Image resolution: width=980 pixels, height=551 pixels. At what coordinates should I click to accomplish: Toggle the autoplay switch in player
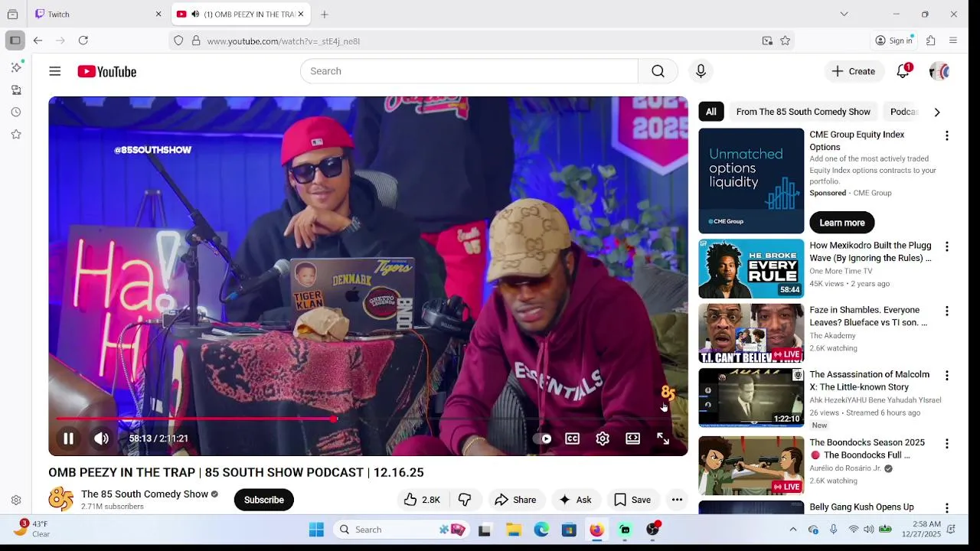(x=543, y=439)
